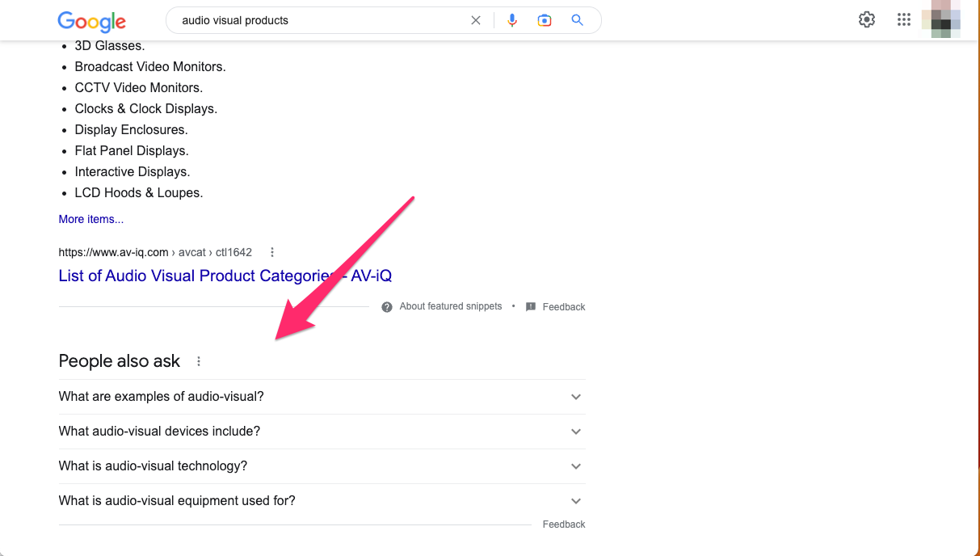This screenshot has height=556, width=980.
Task: Click Display Enclosures list item
Action: pos(131,130)
